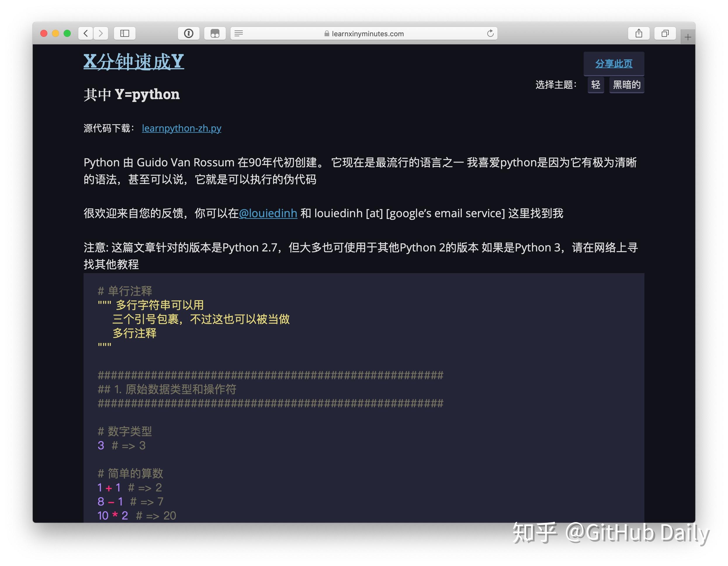Click the Guido Van Rossum intro paragraph
Screen dimensions: 728x566
click(x=360, y=171)
